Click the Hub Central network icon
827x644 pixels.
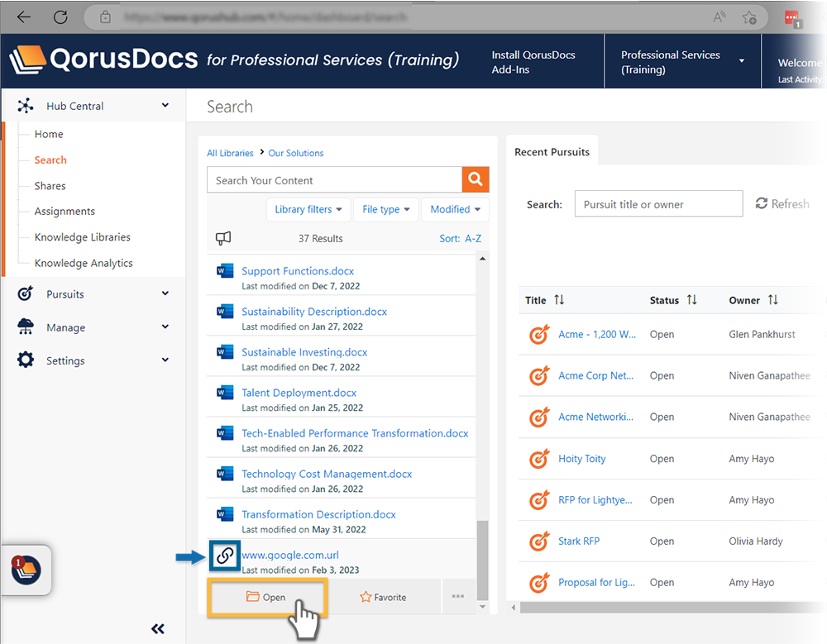(26, 106)
